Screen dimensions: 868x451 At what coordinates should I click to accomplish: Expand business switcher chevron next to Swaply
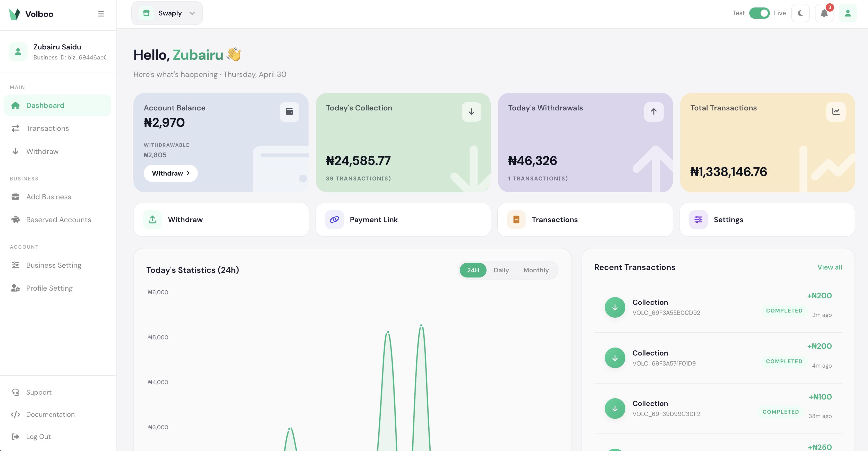(x=192, y=13)
